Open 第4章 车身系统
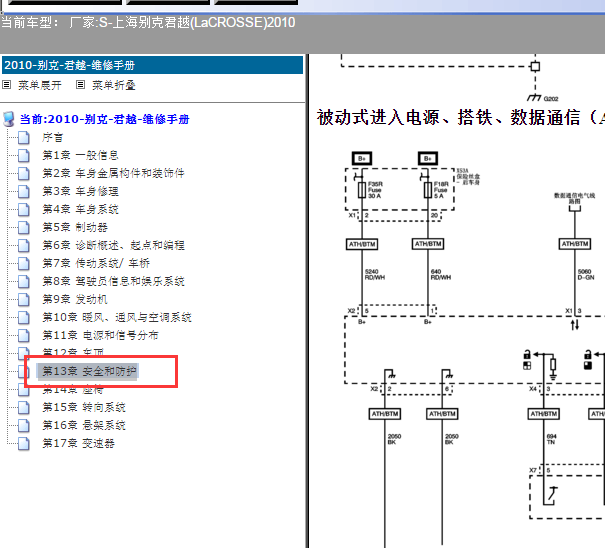The image size is (605, 548). click(80, 209)
